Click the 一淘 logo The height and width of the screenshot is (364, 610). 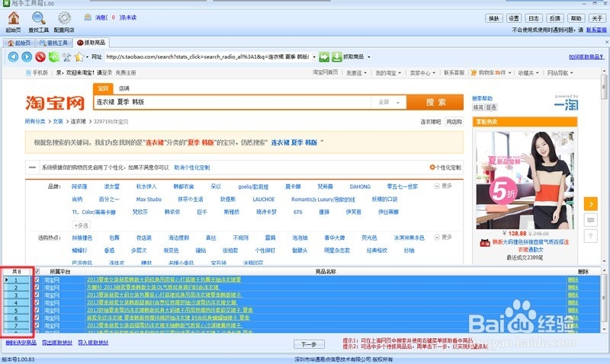coord(566,104)
